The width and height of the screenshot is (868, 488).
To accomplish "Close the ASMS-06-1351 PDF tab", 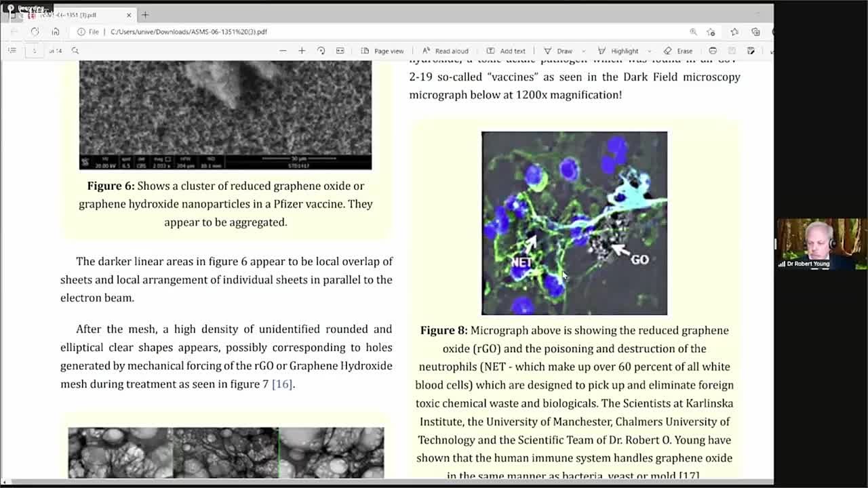I will pos(129,14).
